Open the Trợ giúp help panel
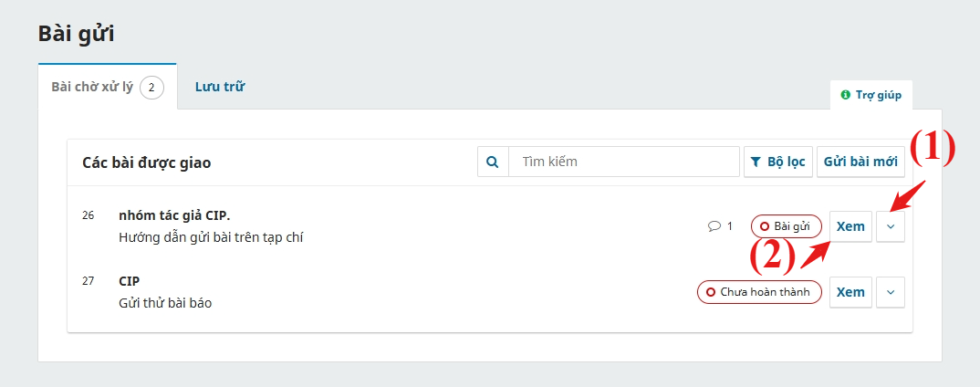The image size is (980, 387). (871, 95)
